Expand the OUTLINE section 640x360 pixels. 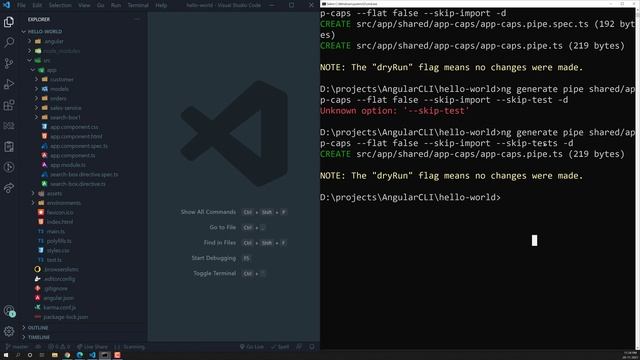click(38, 328)
